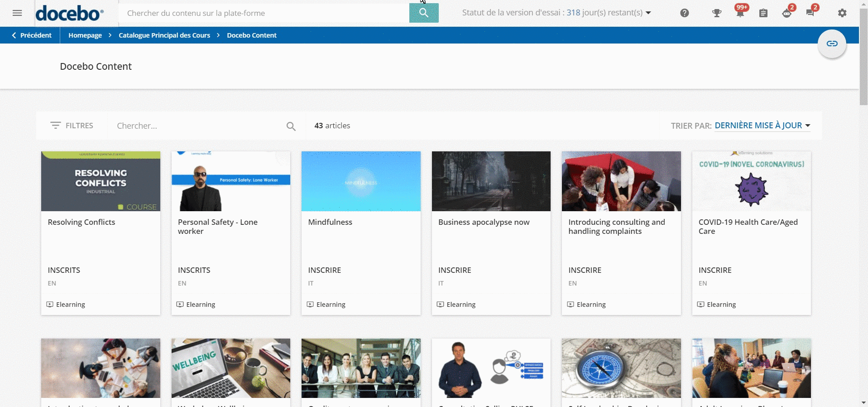Open consulting and handling complaints thumbnail
This screenshot has width=868, height=407.
click(621, 181)
